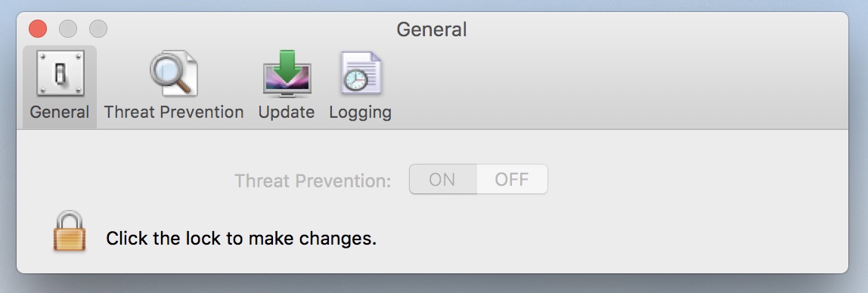This screenshot has height=293, width=868.
Task: Click the Logging tab label text
Action: 361,113
